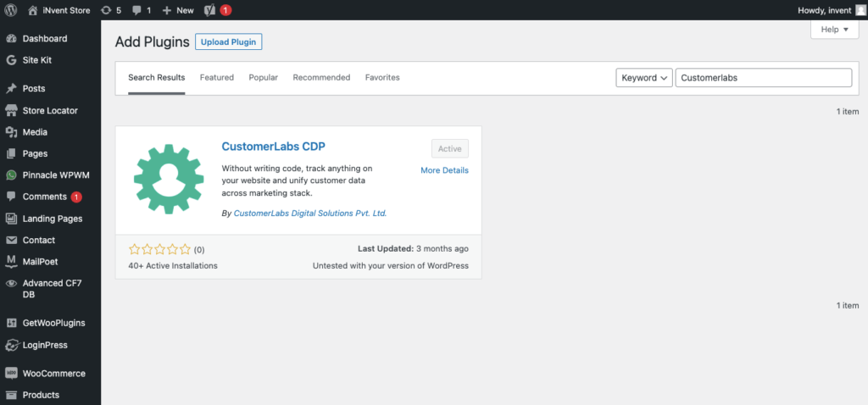Open the Products menu label
The width and height of the screenshot is (868, 405).
pyautogui.click(x=41, y=395)
